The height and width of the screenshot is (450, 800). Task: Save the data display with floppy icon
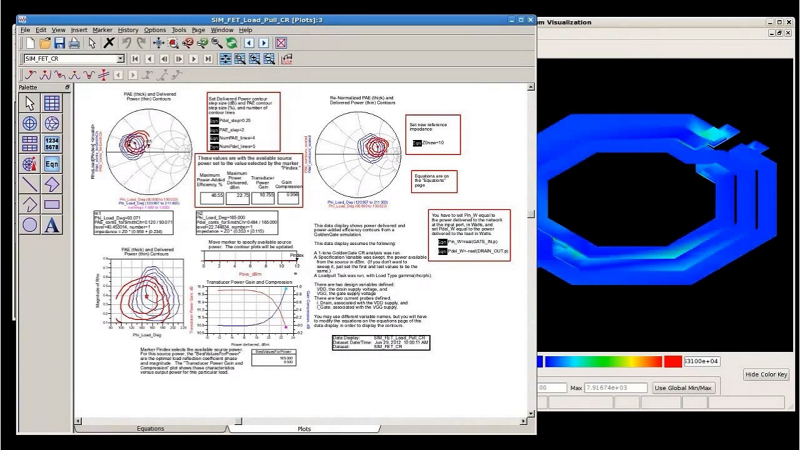point(60,43)
